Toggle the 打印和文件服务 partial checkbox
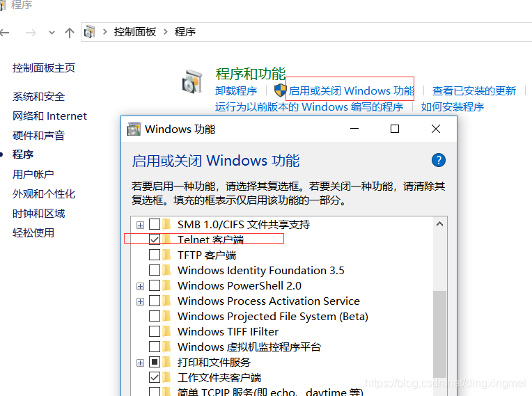The image size is (532, 396). pos(155,362)
